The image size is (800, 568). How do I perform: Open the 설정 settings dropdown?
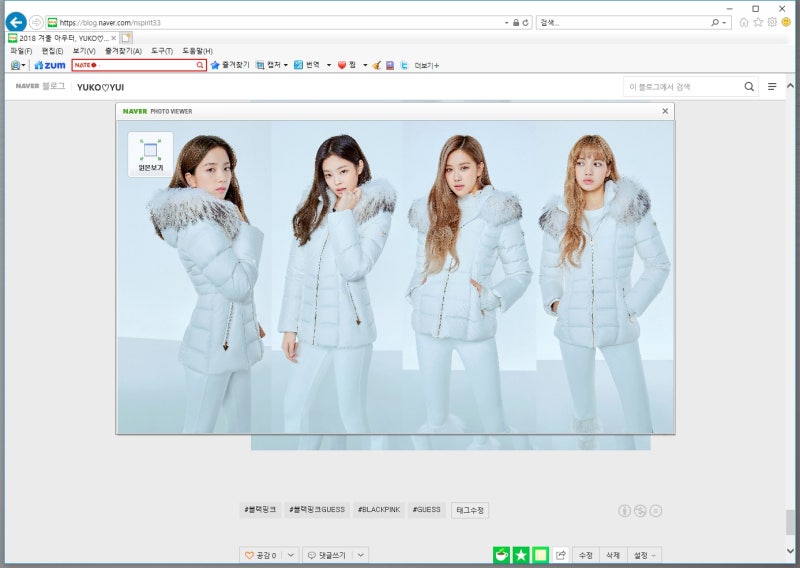[x=645, y=555]
